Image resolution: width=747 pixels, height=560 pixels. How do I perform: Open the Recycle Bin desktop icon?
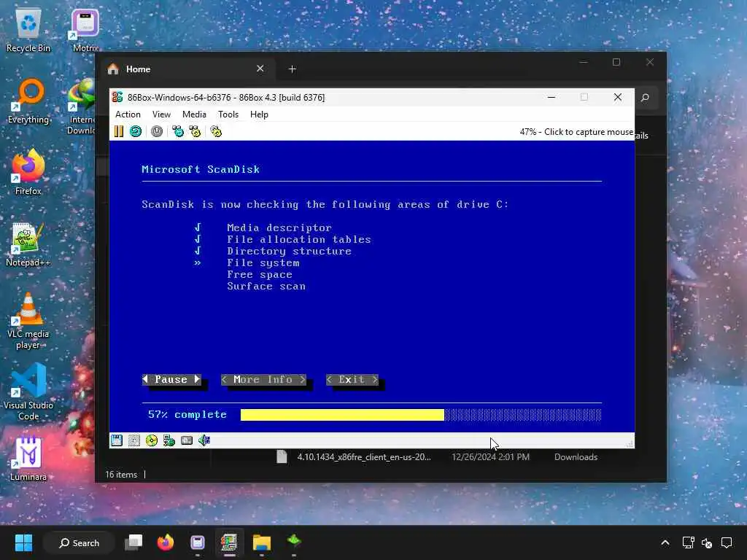point(28,31)
